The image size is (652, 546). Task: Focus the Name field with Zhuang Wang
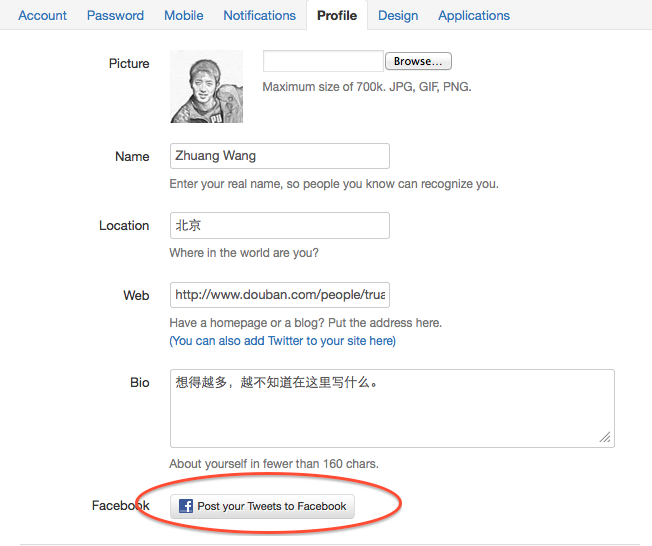coord(279,156)
